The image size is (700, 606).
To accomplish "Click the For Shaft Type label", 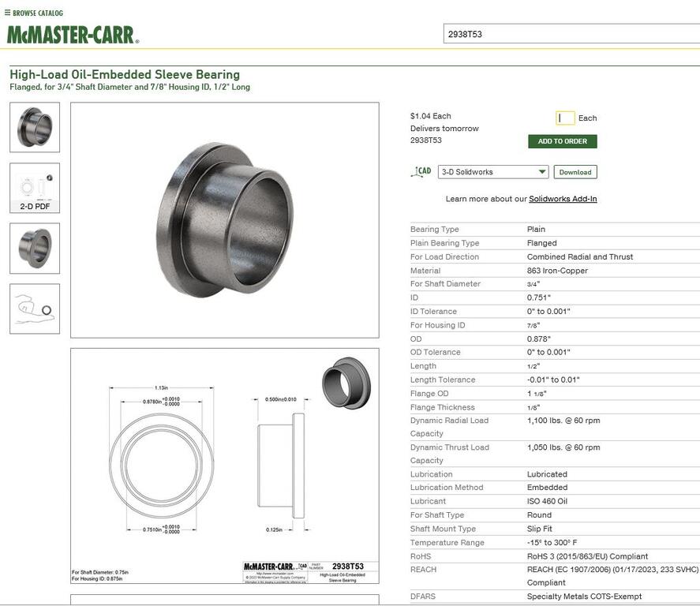I will click(437, 515).
